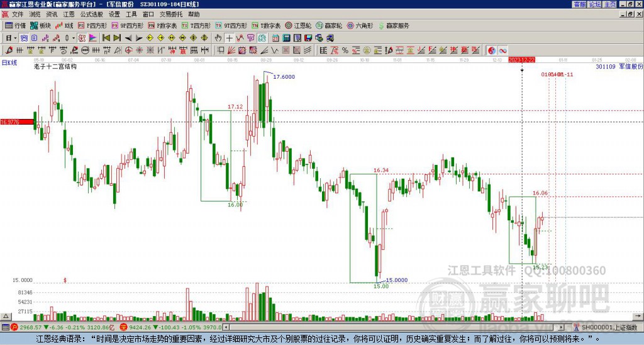Click the black right arrow icon
Screen dimensions: 644x345
click(x=139, y=38)
